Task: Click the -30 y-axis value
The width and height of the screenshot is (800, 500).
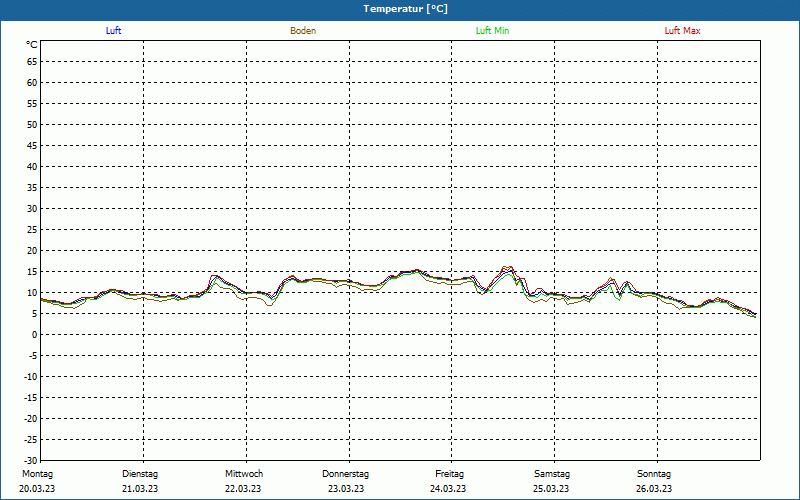Action: [x=31, y=460]
